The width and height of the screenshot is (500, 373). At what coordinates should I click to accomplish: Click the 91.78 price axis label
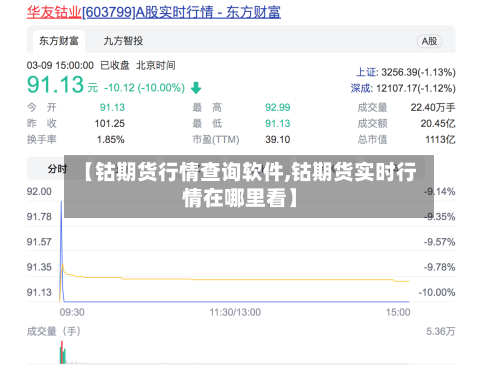pyautogui.click(x=39, y=217)
